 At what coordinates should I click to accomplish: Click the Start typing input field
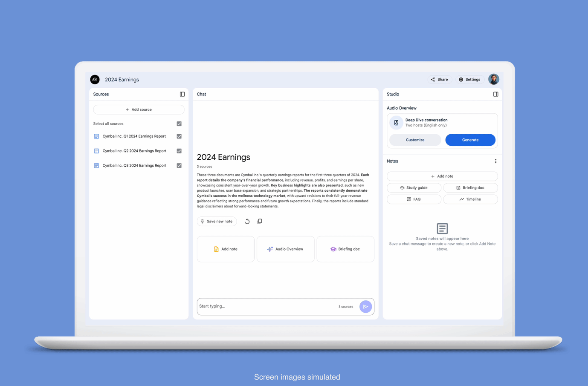239,306
